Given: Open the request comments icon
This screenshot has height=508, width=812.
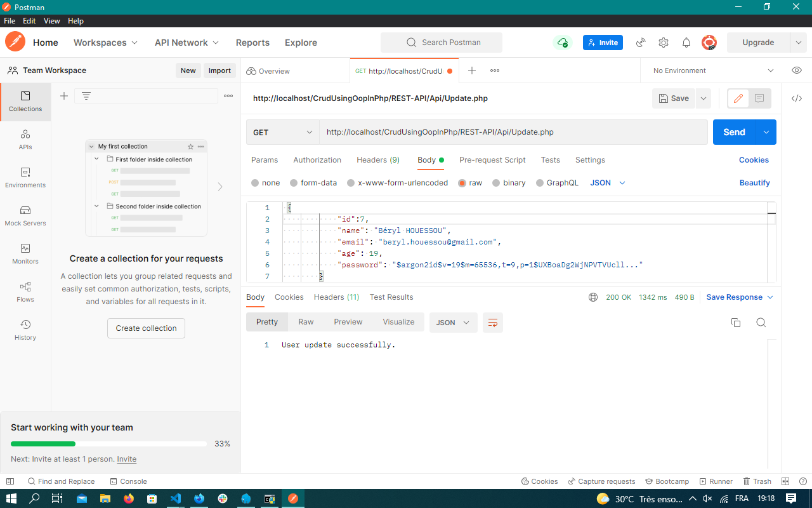Looking at the screenshot, I should point(759,98).
